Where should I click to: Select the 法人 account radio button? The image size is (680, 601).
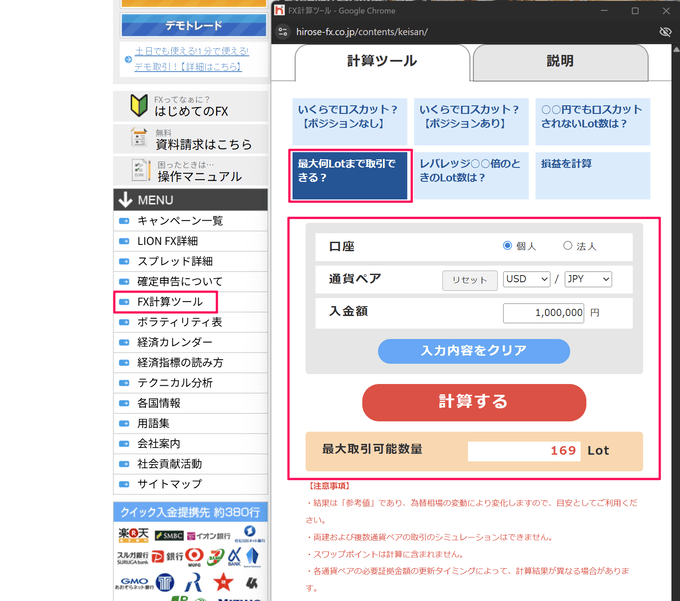tap(567, 246)
